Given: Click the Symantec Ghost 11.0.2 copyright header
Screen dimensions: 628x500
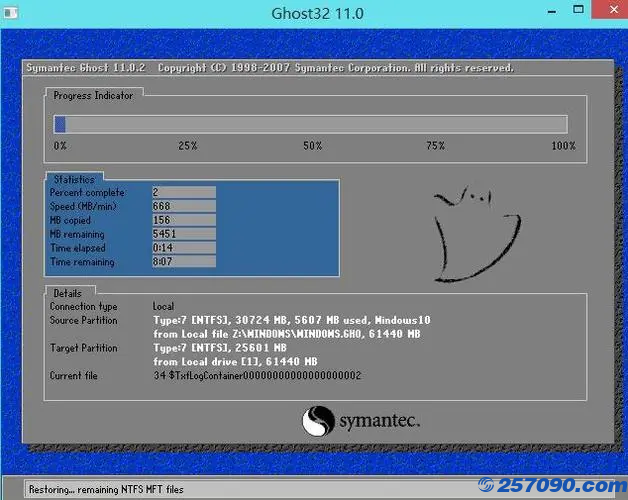Looking at the screenshot, I should [x=270, y=68].
